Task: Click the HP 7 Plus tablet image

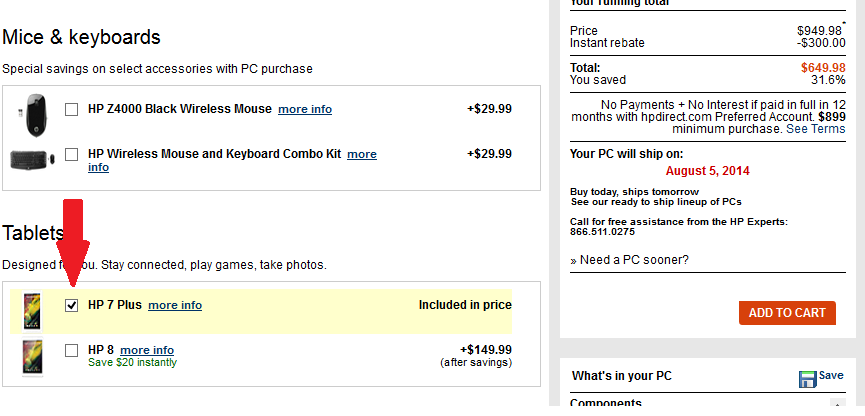Action: coord(32,310)
